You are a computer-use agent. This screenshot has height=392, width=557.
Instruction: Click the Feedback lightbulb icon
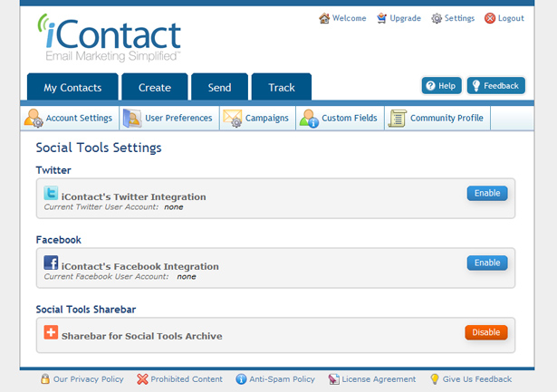point(476,86)
